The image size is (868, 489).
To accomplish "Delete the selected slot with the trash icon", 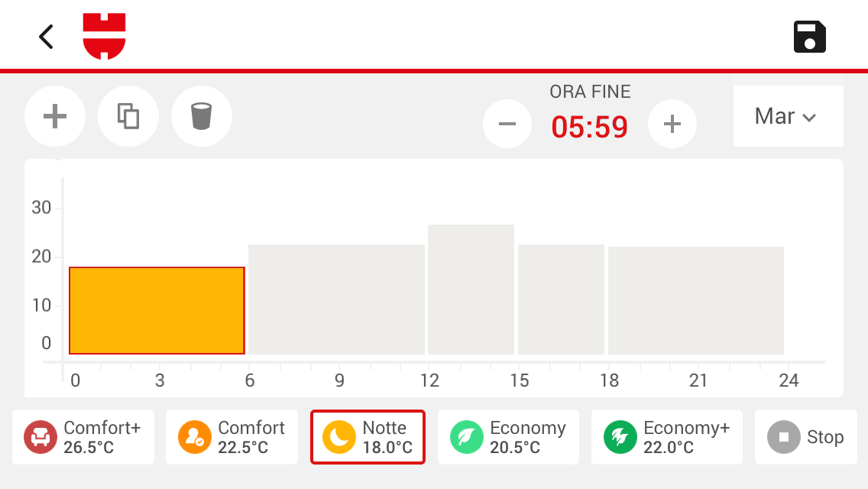I will point(202,116).
